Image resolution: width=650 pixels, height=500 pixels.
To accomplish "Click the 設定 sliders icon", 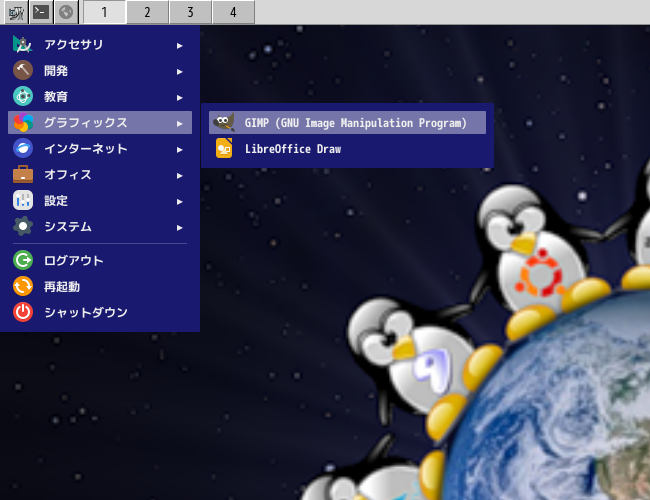I will pyautogui.click(x=23, y=200).
